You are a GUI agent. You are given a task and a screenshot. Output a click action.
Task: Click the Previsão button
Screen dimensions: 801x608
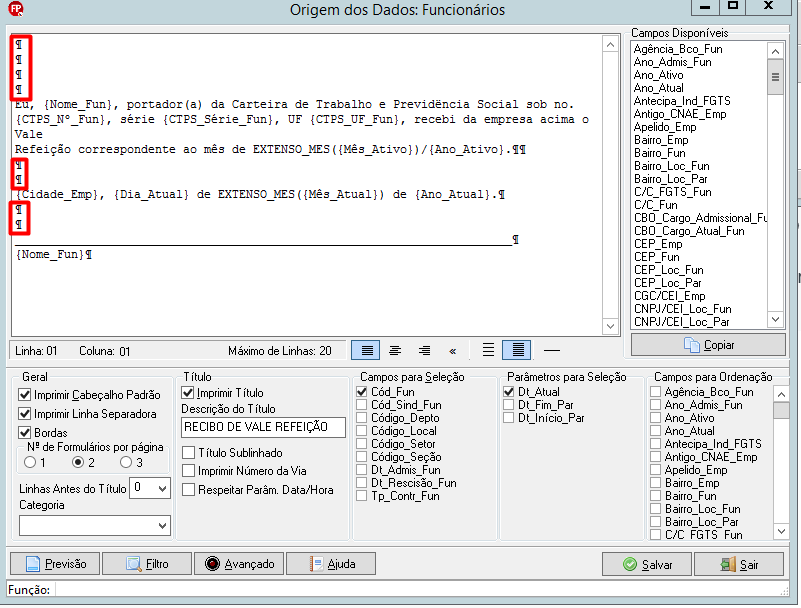(x=55, y=564)
